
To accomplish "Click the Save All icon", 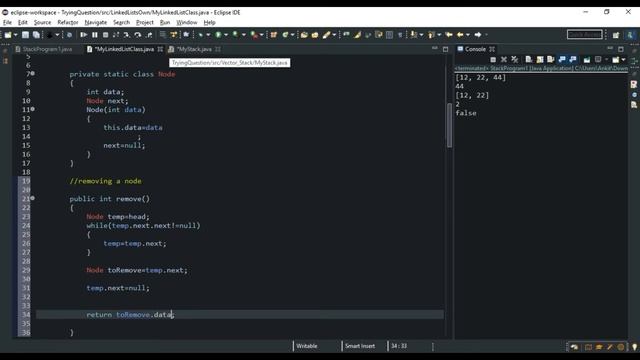I will pyautogui.click(x=36, y=35).
